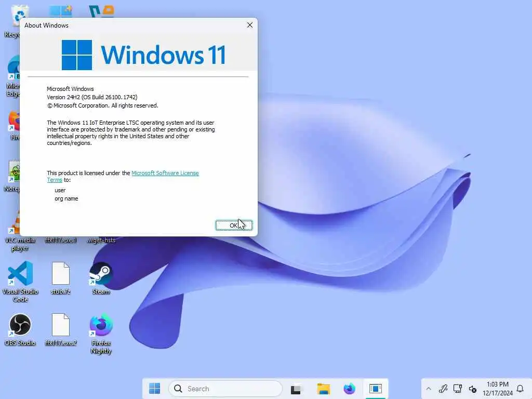Show hidden system tray icons
This screenshot has height=399, width=532.
click(x=429, y=389)
